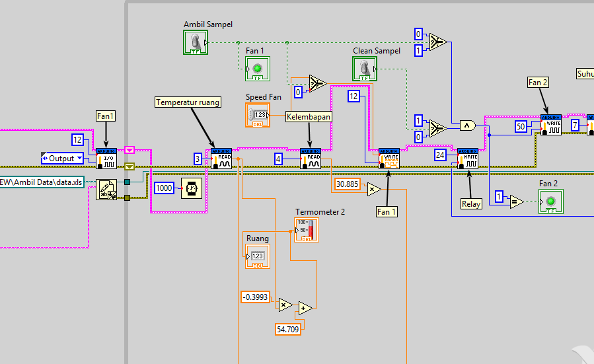Select the Select node fed by constants 1 and 0
This screenshot has width=594, height=364.
pos(438,128)
